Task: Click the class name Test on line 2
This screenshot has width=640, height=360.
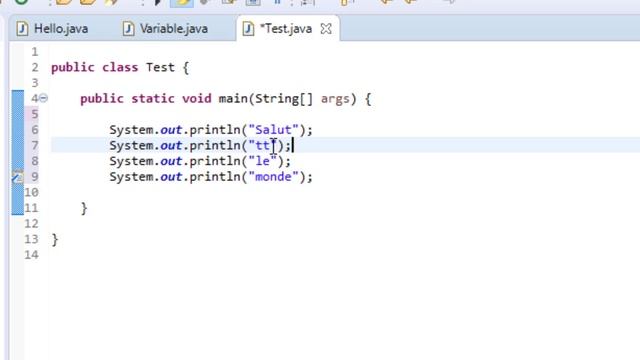Action: pos(160,67)
